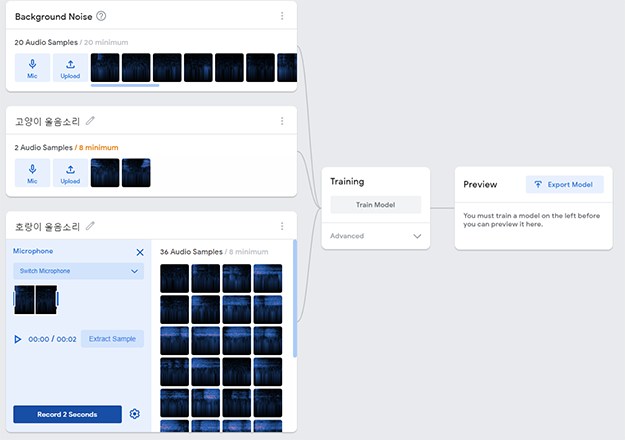Click Upload button in 고양이 울음소리 class
Viewport: 625px width, 440px height.
coord(70,173)
